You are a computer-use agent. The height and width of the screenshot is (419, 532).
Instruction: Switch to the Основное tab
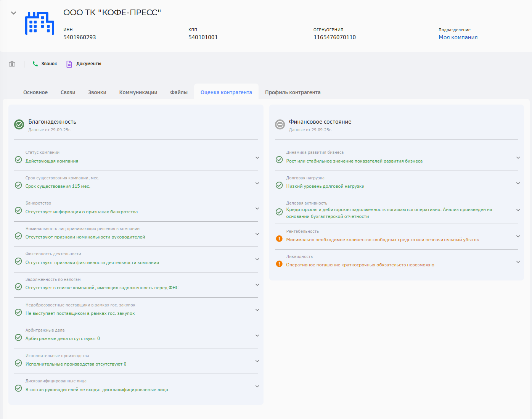35,92
